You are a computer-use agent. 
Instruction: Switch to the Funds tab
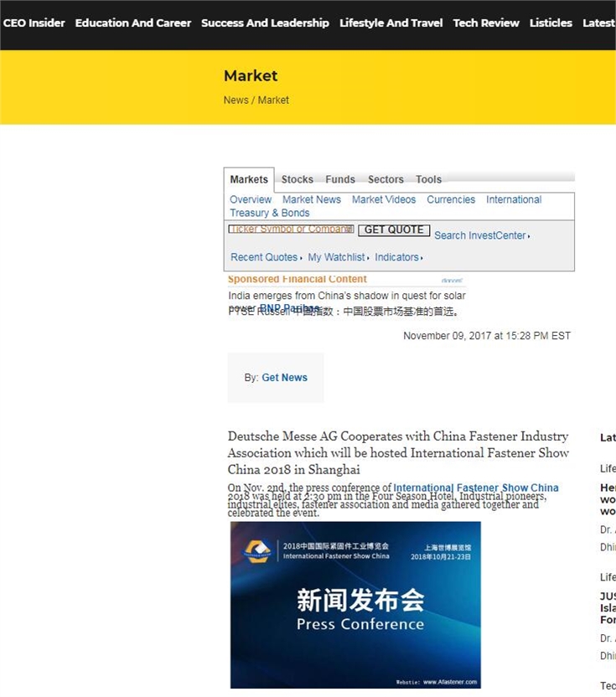340,179
